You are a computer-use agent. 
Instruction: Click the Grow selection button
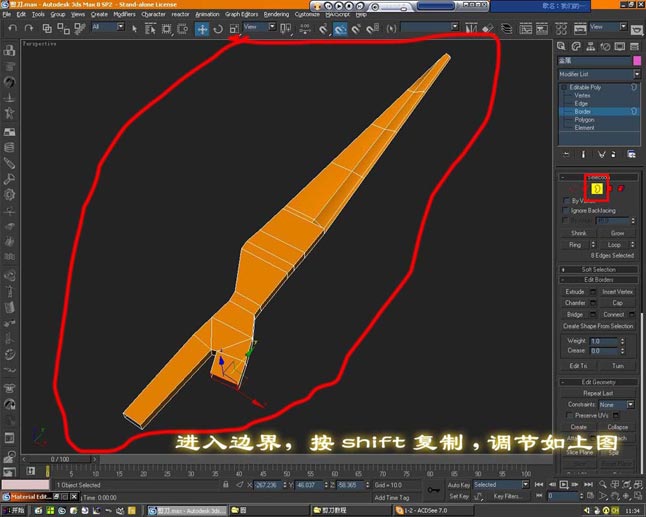pyautogui.click(x=617, y=233)
